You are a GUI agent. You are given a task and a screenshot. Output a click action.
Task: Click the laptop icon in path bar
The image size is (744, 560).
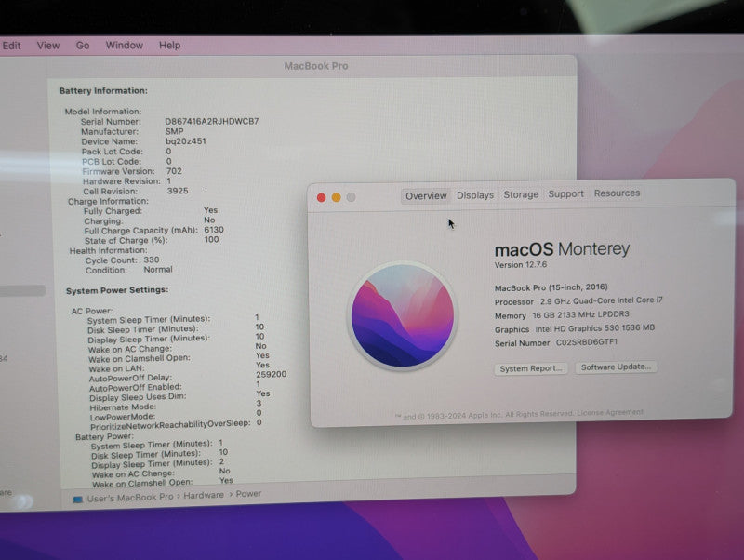click(78, 500)
